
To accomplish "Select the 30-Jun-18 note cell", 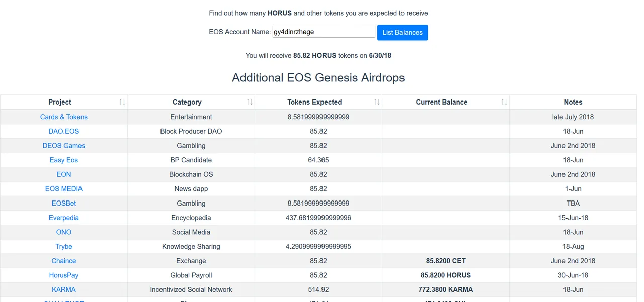I will 573,275.
